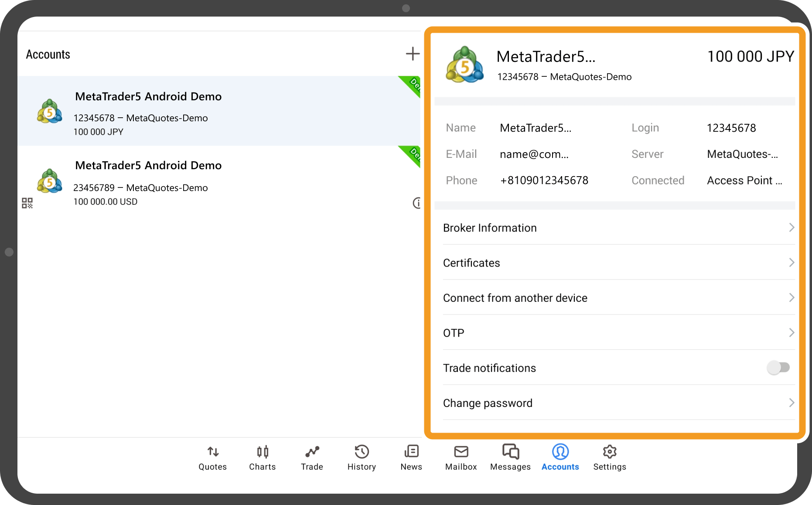This screenshot has height=505, width=812.
Task: Go to the Trade section icon
Action: [312, 452]
